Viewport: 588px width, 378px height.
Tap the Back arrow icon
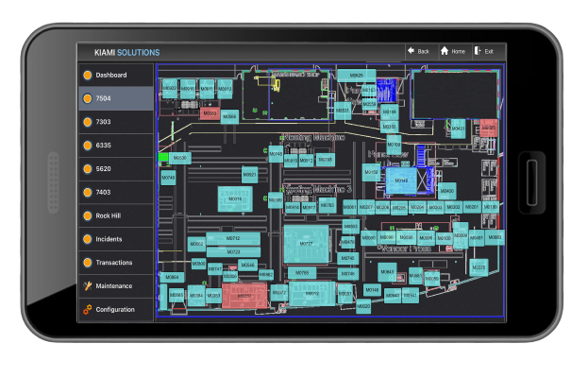coord(412,51)
